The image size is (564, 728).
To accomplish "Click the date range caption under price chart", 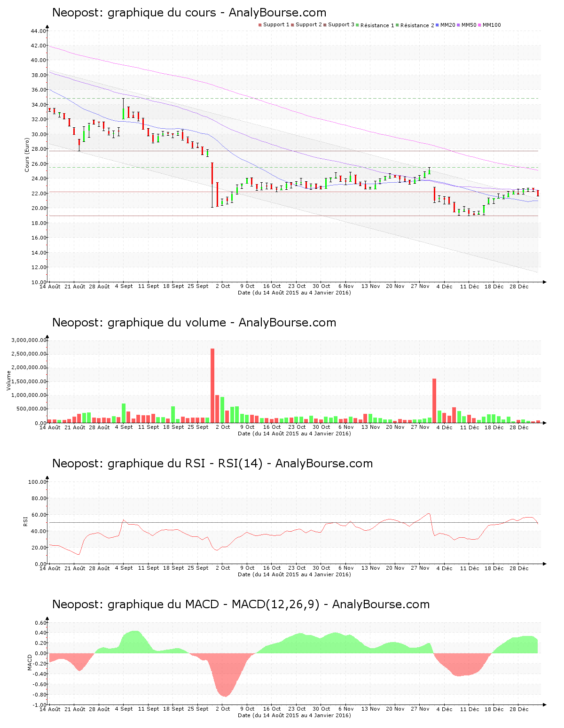I will [x=294, y=293].
